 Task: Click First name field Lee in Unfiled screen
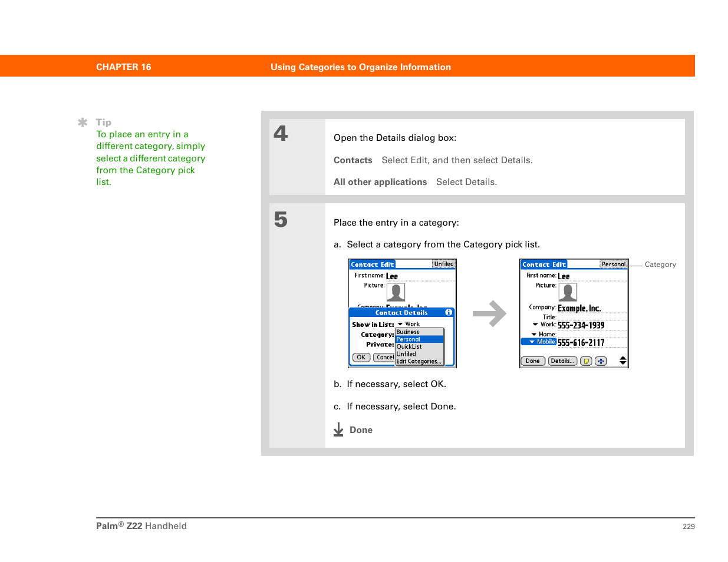(420, 276)
